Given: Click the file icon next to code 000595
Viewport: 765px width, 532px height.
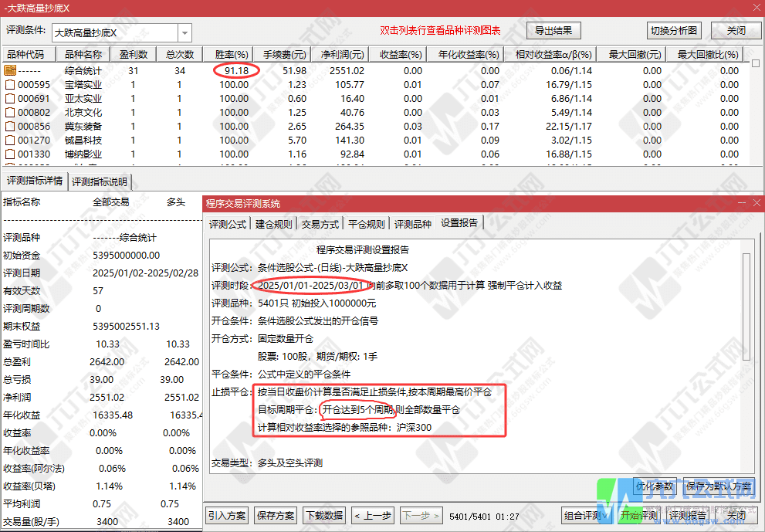Looking at the screenshot, I should 9,84.
